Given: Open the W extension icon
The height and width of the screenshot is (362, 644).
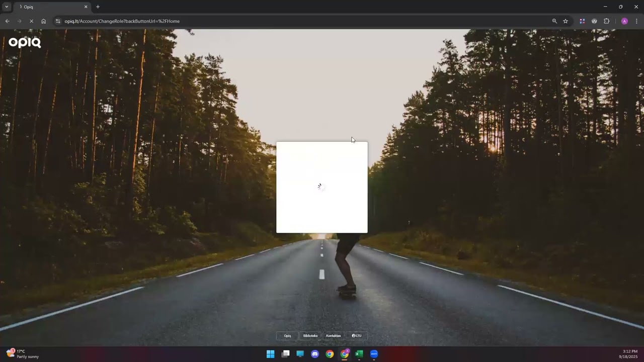Looking at the screenshot, I should 594,21.
